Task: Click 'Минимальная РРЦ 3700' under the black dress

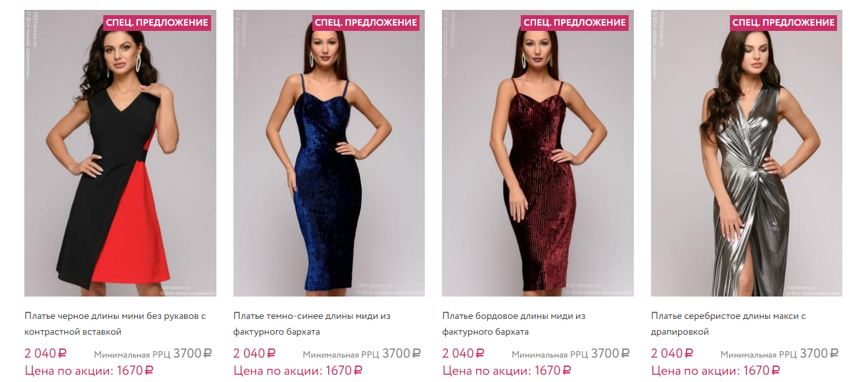Action: [153, 354]
